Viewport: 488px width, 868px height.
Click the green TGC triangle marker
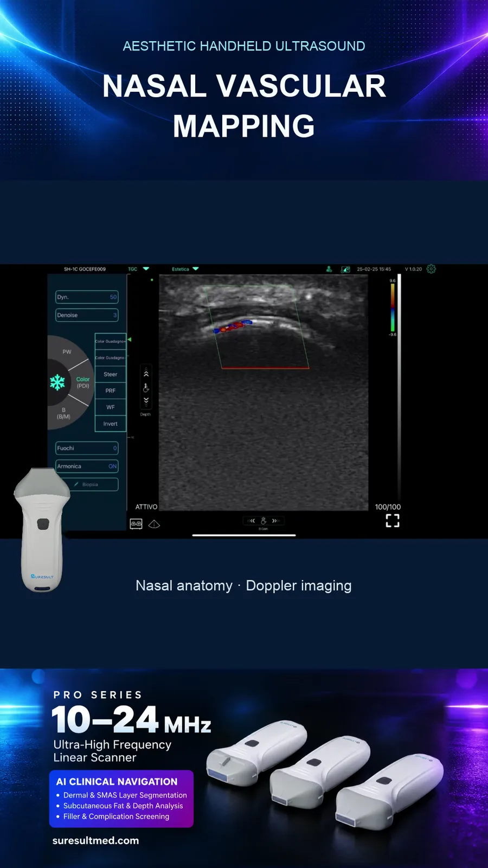tap(129, 340)
